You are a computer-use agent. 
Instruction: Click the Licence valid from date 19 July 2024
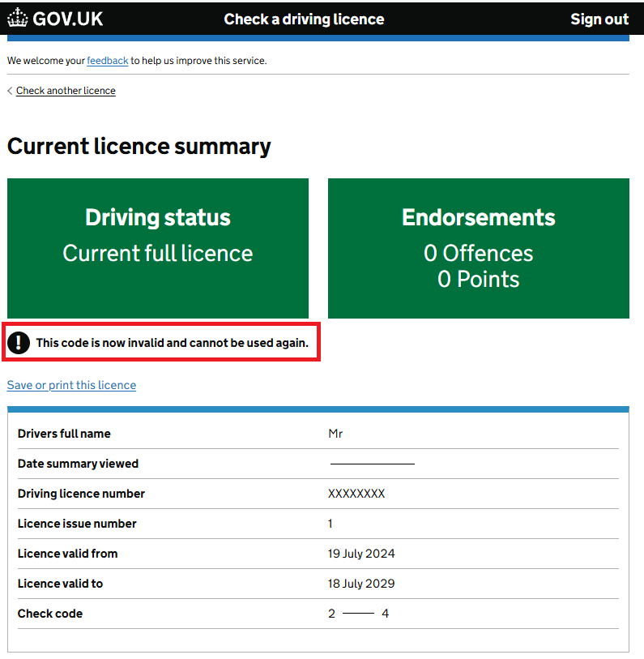coord(361,554)
